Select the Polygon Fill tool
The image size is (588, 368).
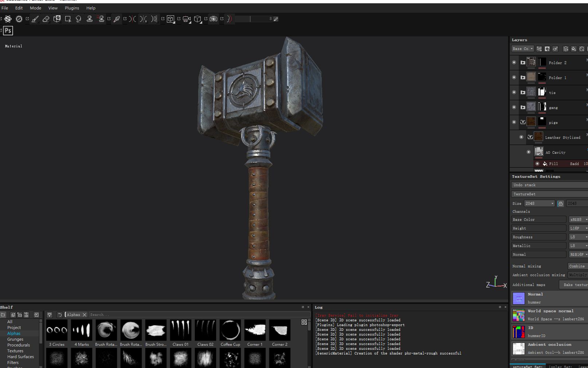pos(68,19)
